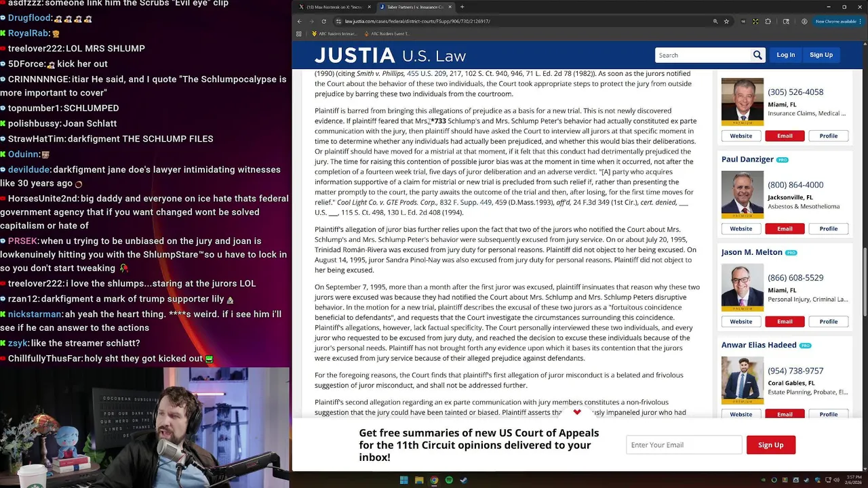Click Chrome icon on the taskbar
The height and width of the screenshot is (488, 868).
pyautogui.click(x=434, y=481)
